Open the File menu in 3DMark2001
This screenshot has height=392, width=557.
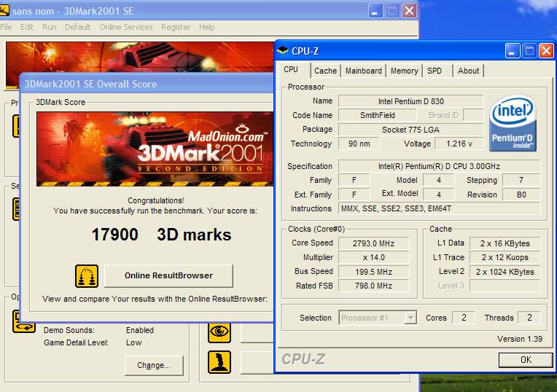[x=6, y=27]
